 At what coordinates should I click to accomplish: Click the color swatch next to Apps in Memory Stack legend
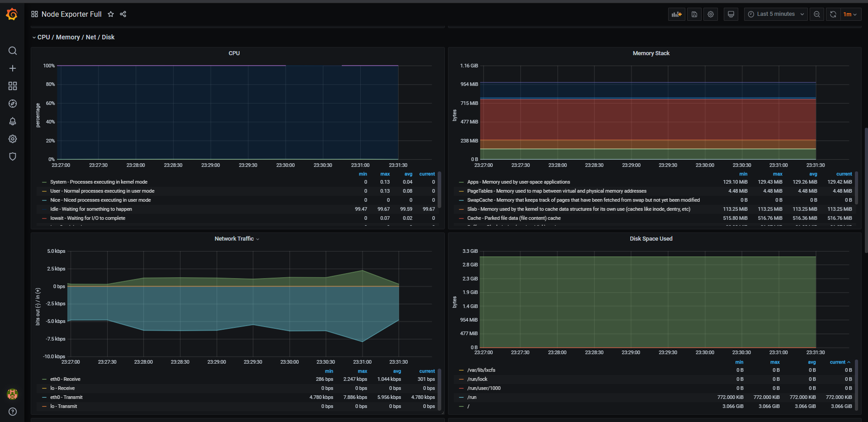[x=460, y=182]
